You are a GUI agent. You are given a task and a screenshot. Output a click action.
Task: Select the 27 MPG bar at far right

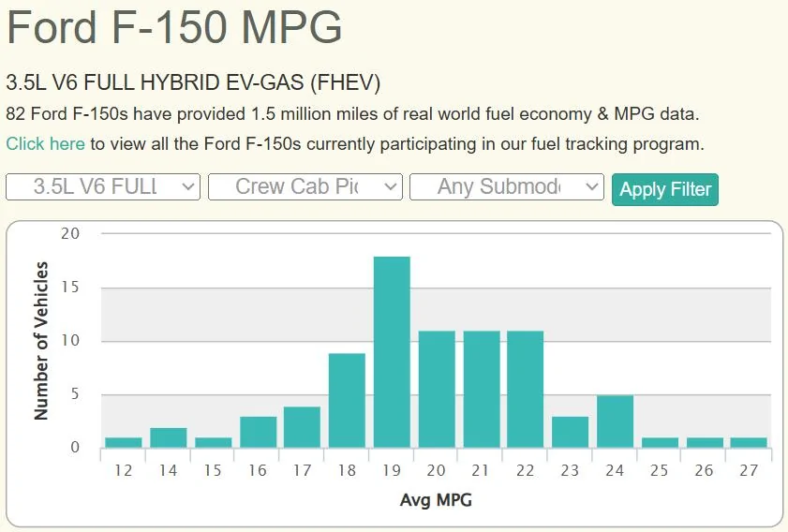click(x=749, y=442)
